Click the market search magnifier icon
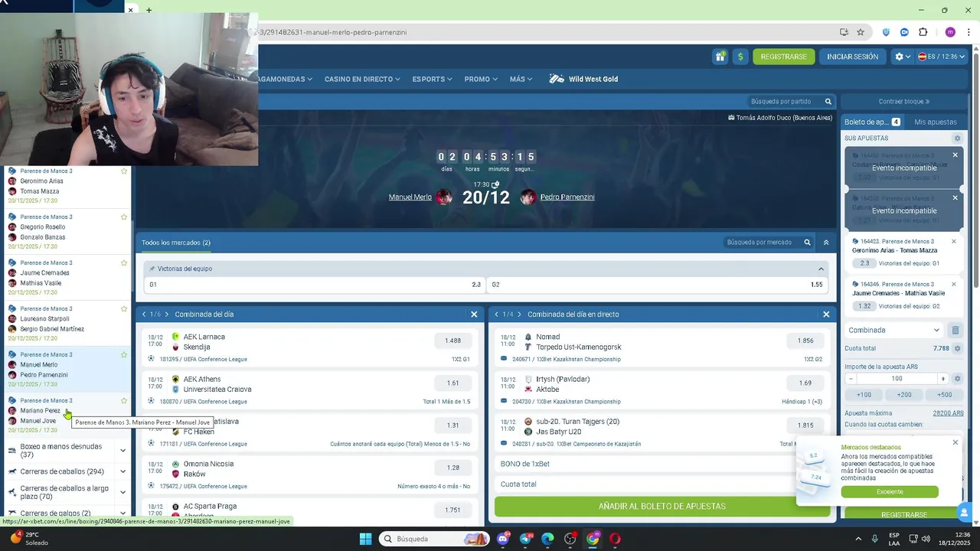 tap(807, 243)
